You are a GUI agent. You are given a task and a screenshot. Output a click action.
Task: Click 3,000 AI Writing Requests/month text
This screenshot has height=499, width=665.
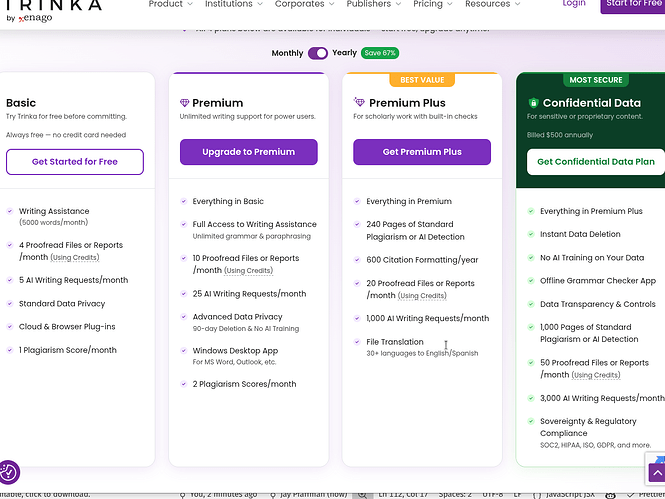tap(602, 398)
